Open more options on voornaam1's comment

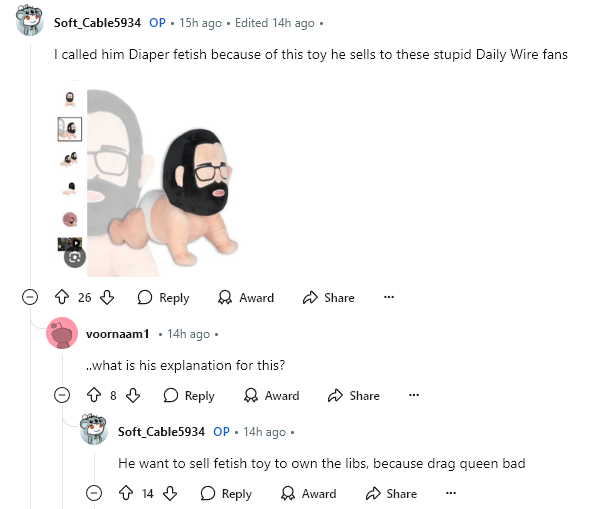(414, 395)
